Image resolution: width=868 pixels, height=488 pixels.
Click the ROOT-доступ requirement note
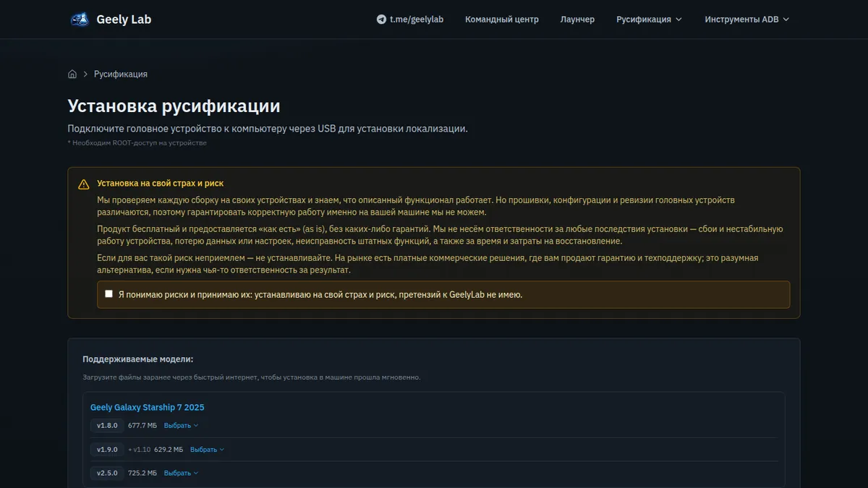(137, 143)
